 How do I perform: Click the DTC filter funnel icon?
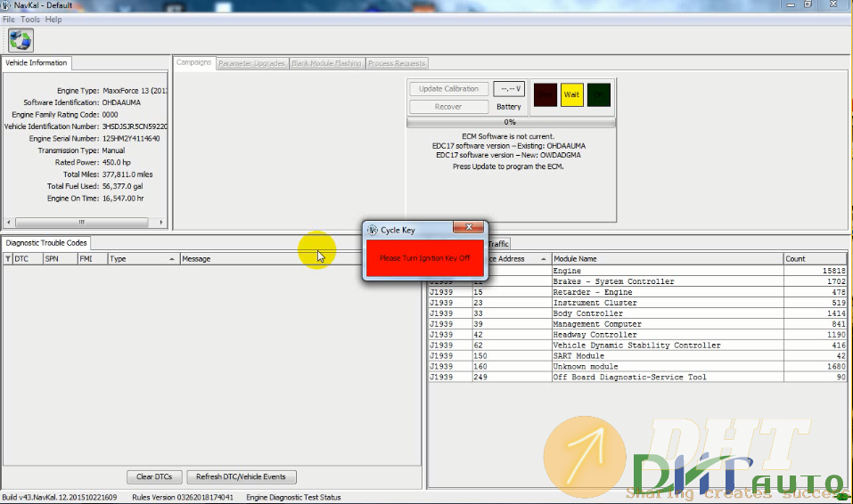(8, 259)
